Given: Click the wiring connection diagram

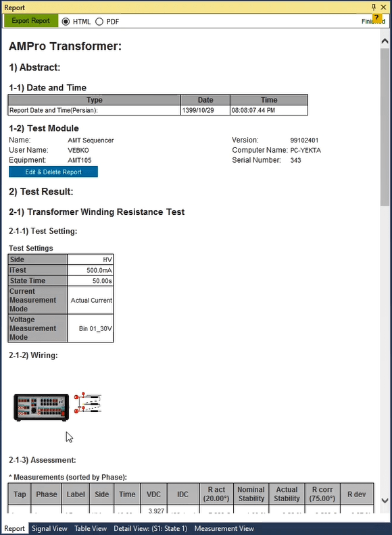Looking at the screenshot, I should pos(88,403).
